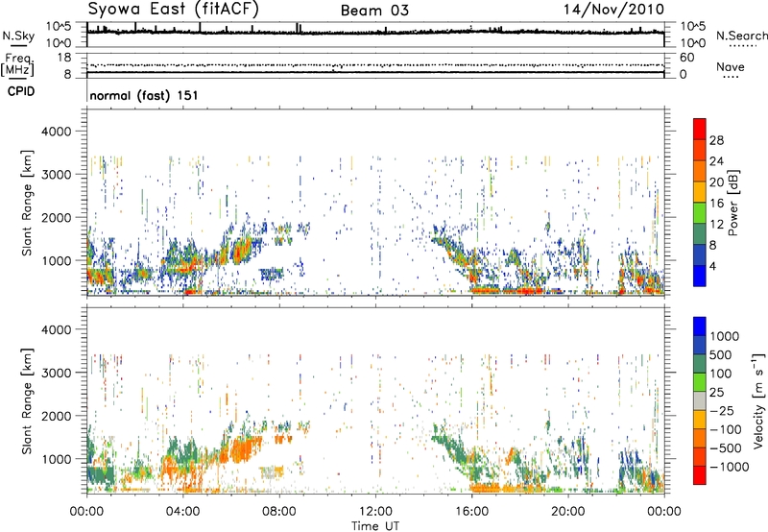Click the date "14/Nov/2010"
768x532 pixels.
coord(613,9)
